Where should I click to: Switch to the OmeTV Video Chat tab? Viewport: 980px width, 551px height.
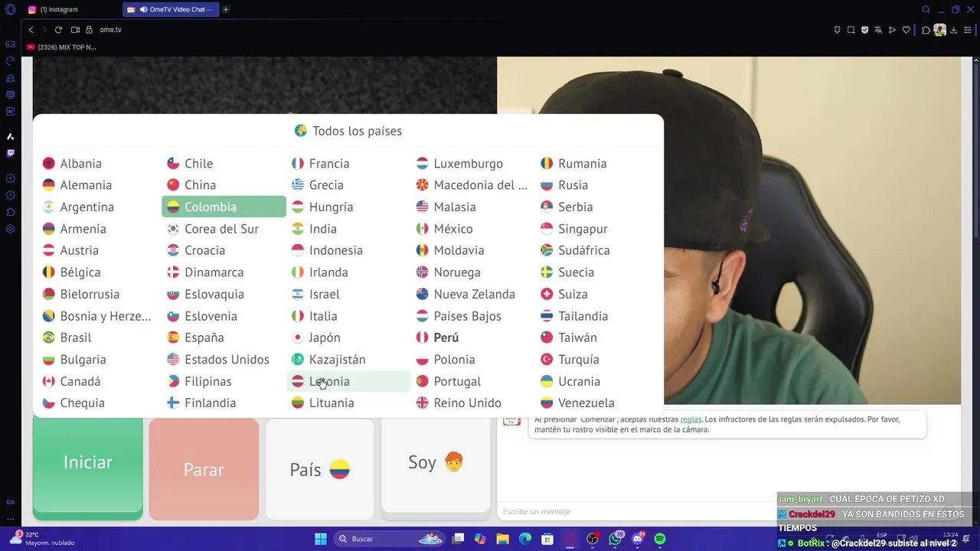pyautogui.click(x=170, y=10)
